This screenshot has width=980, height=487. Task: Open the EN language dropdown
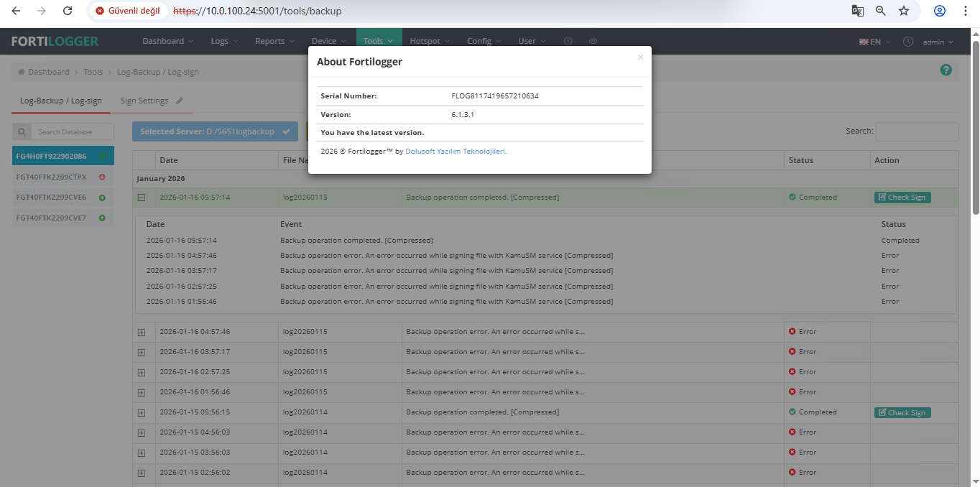(874, 42)
